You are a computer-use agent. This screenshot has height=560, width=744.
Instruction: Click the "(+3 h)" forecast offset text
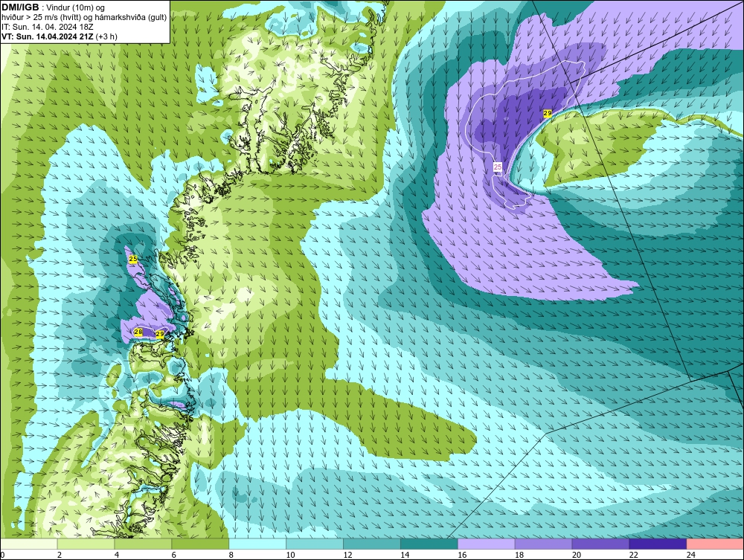click(x=106, y=36)
